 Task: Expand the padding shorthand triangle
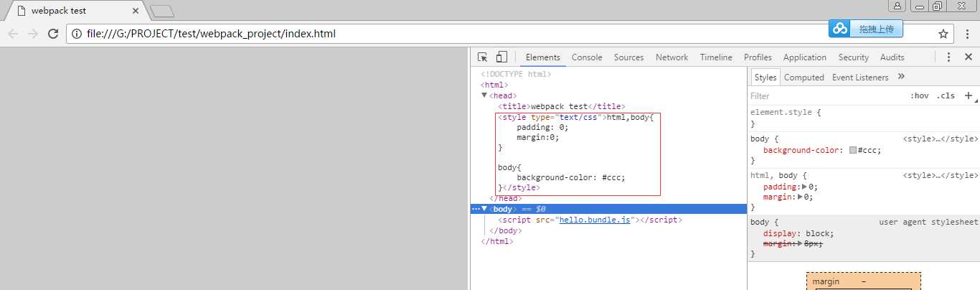(x=804, y=187)
